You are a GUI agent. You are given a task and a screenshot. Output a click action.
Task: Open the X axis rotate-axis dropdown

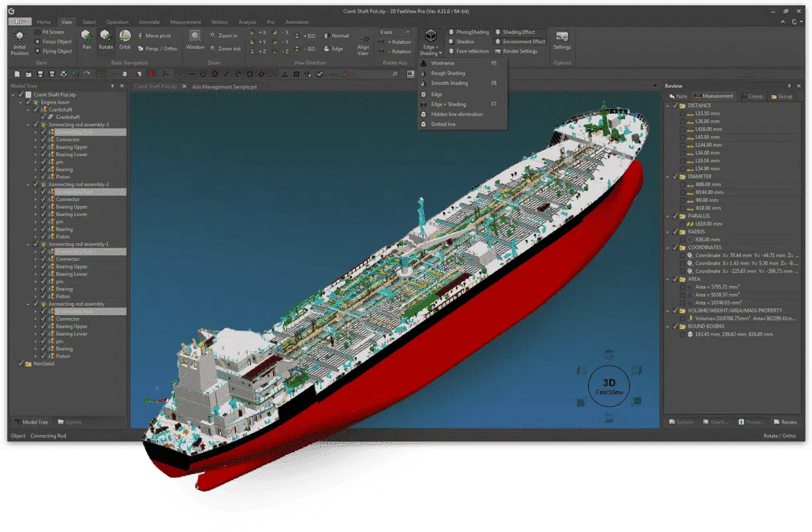coord(395,32)
